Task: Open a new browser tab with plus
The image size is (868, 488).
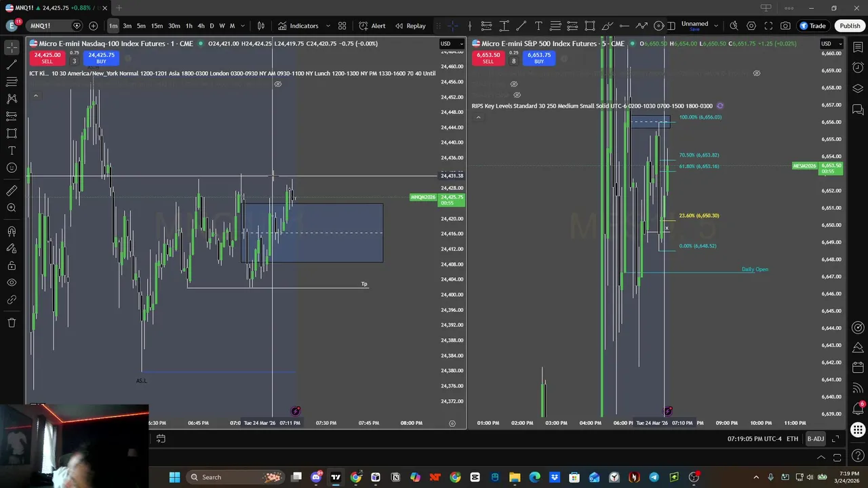Action: (119, 8)
